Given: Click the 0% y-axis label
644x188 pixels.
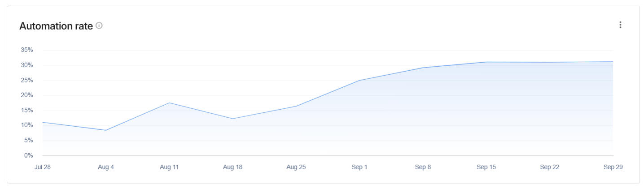Looking at the screenshot, I should tap(28, 155).
